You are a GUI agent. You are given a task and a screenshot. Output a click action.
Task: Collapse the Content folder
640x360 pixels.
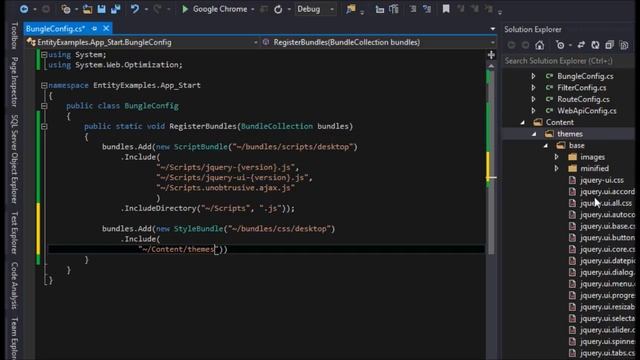click(x=523, y=122)
